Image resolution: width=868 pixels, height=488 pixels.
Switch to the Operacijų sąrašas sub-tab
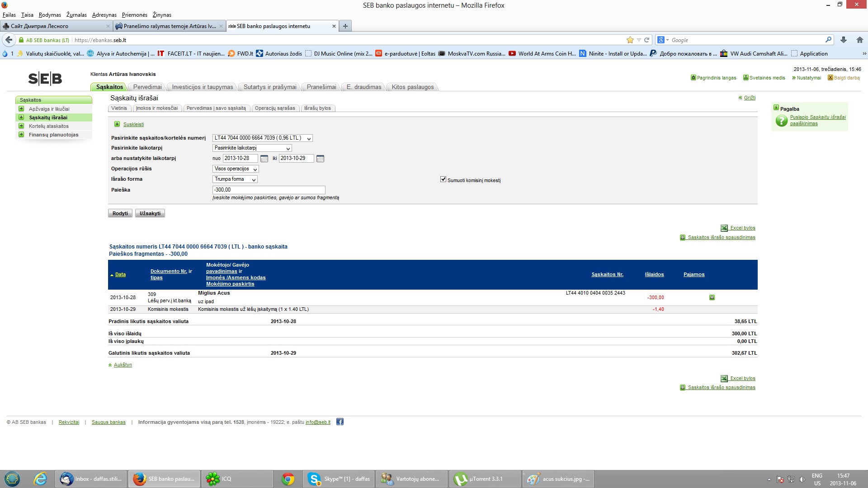tap(275, 108)
